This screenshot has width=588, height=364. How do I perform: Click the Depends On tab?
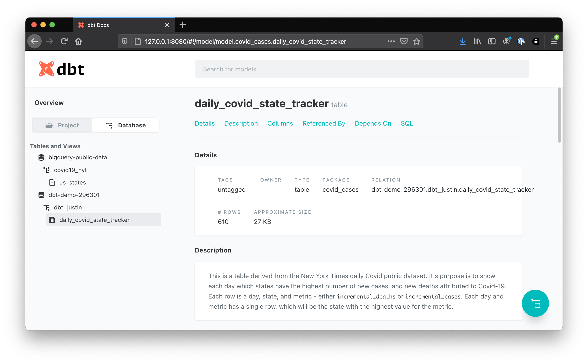click(373, 124)
